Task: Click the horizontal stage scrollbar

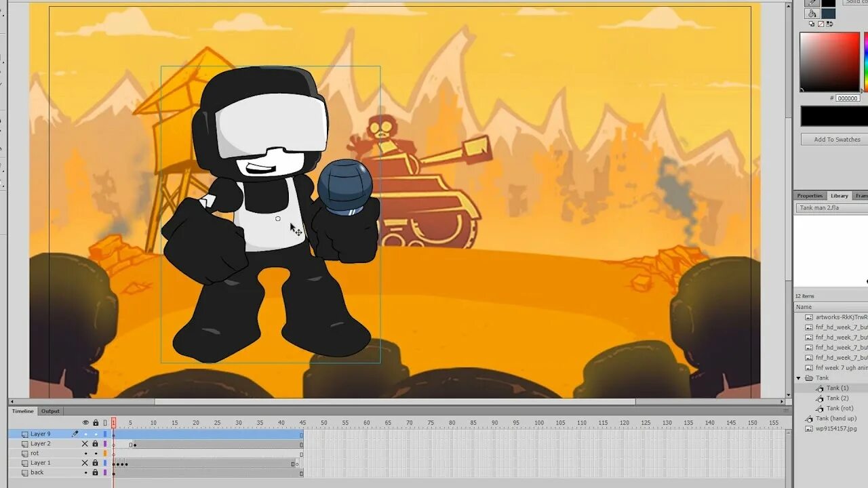Action: [395, 402]
